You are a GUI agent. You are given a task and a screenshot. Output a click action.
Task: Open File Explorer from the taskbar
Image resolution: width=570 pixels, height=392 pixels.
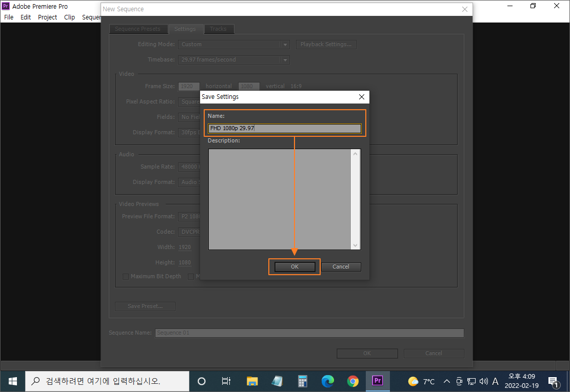point(252,381)
